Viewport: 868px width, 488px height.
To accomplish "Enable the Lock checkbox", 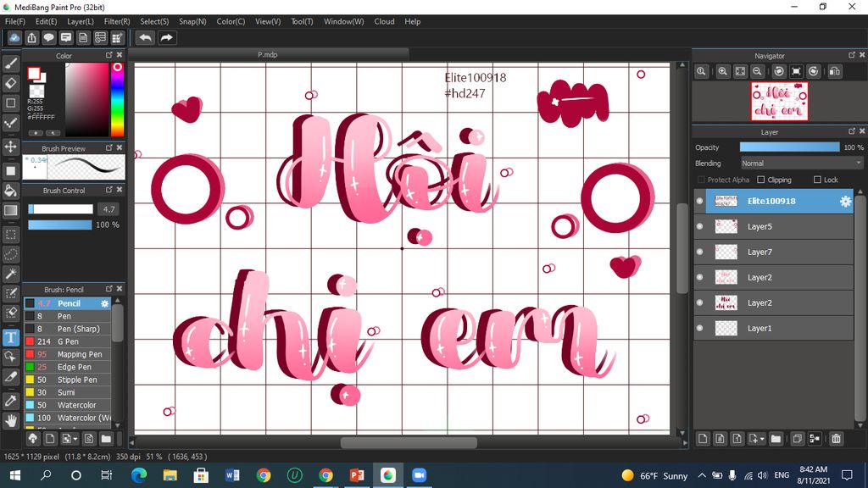I will (817, 180).
